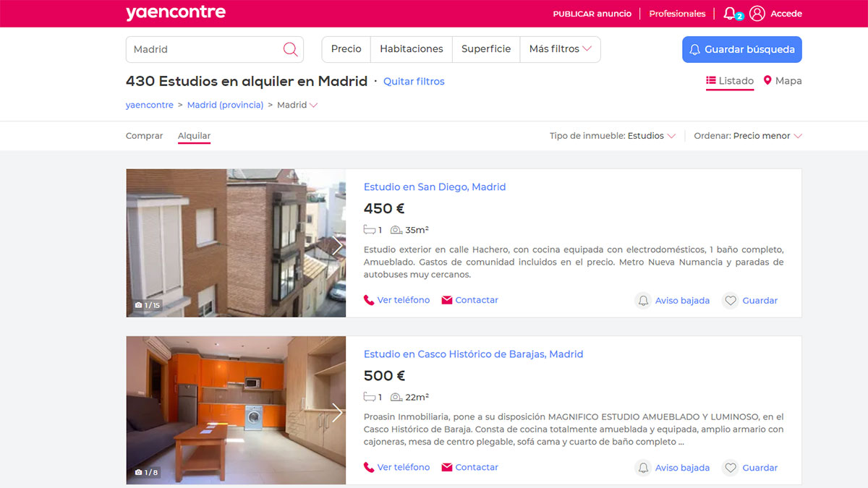868x488 pixels.
Task: Expand Más filtros dropdown
Action: 561,49
